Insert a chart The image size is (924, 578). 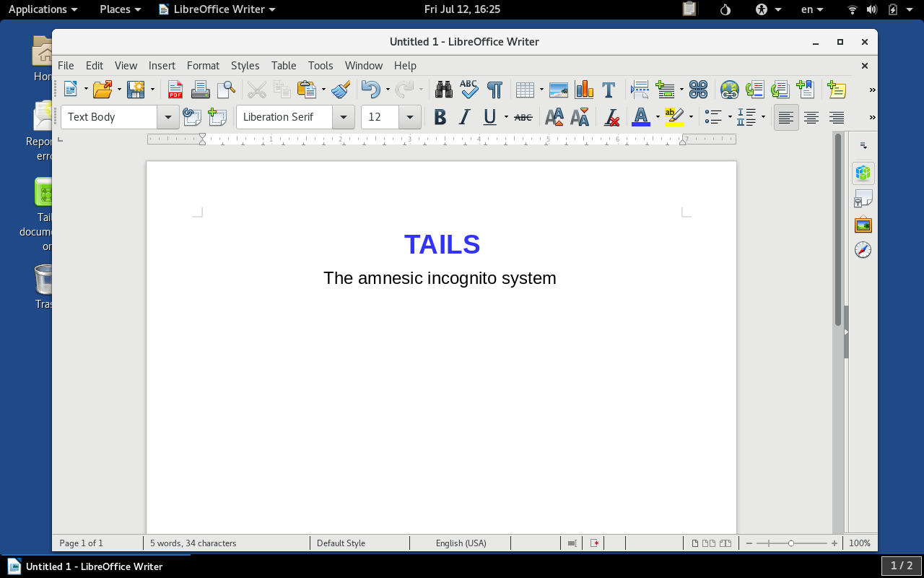point(584,90)
